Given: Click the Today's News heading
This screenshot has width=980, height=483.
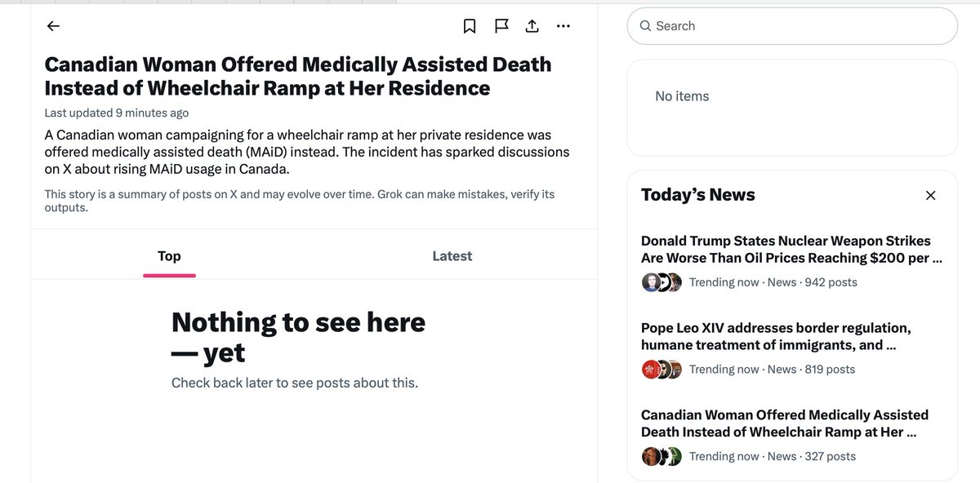Looking at the screenshot, I should click(x=697, y=195).
